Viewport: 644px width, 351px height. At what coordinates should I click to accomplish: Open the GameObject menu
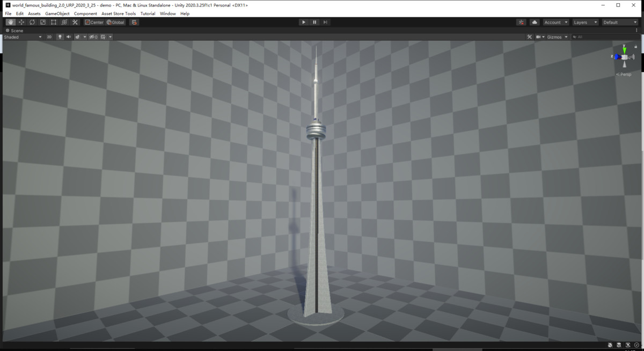(56, 13)
